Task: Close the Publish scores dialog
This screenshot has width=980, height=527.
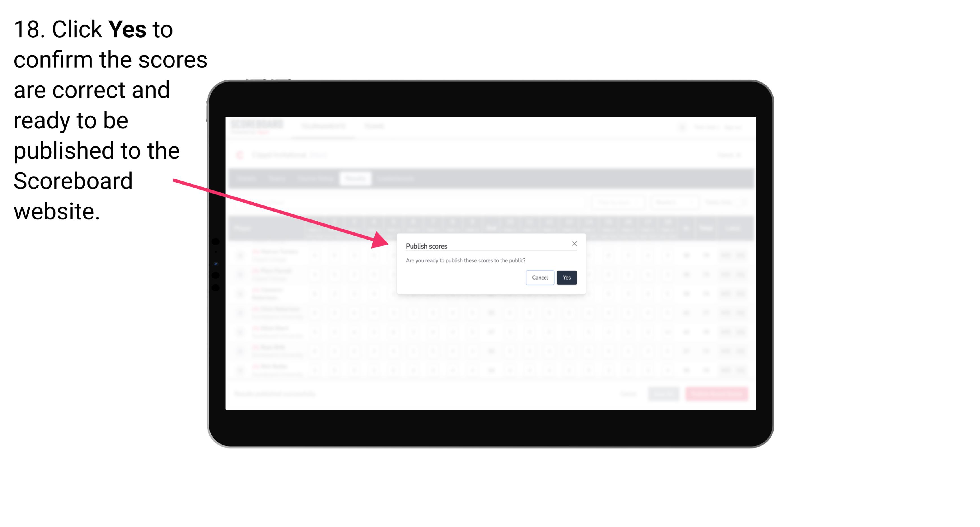Action: 573,244
